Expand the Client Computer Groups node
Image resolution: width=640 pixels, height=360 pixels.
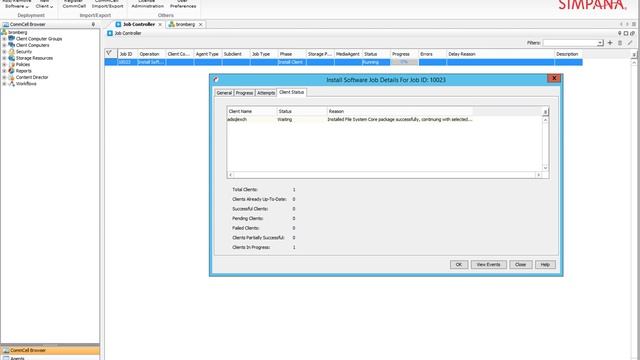[x=4, y=39]
